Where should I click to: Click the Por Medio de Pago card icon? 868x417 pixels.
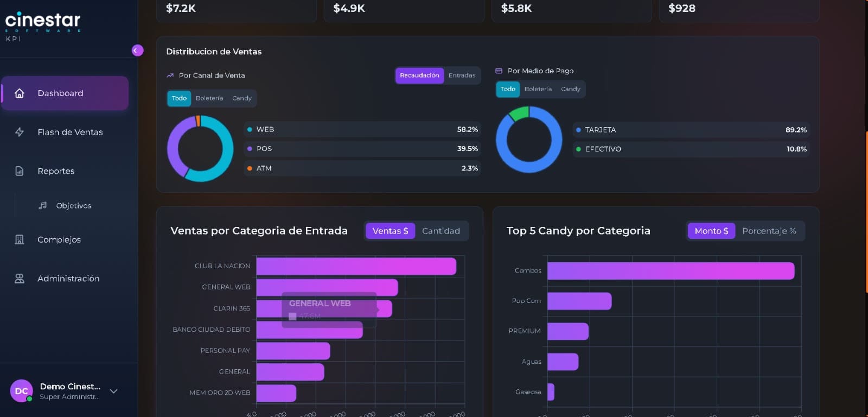[x=499, y=71]
